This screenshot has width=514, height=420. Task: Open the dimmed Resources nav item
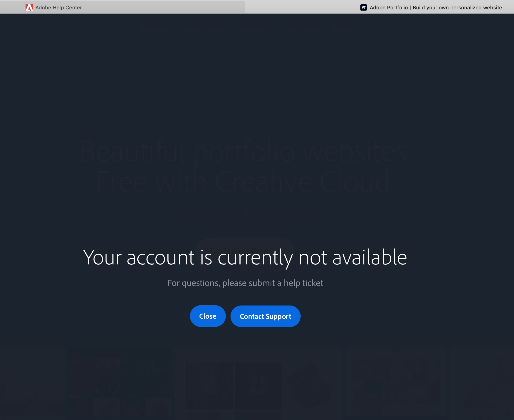tap(303, 31)
